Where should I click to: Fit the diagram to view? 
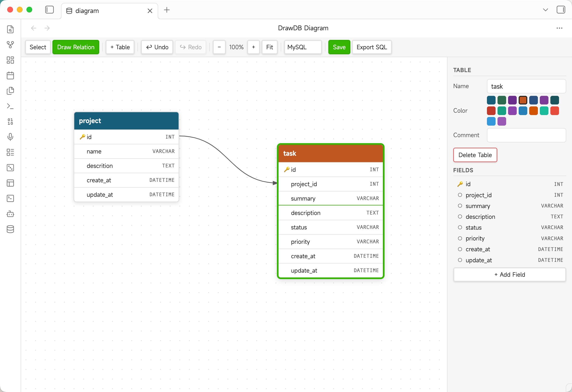269,47
